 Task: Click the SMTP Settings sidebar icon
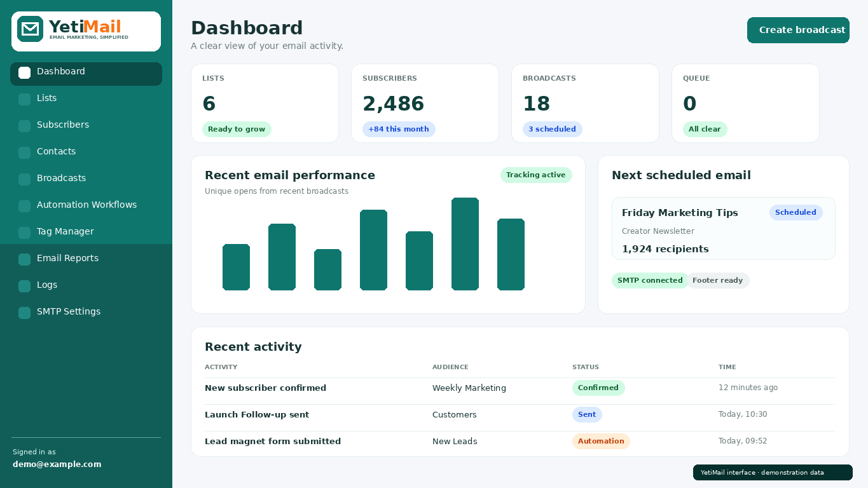[24, 313]
